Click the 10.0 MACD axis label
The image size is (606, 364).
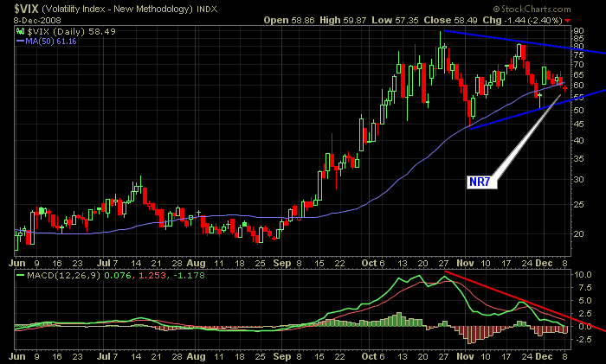click(x=583, y=275)
